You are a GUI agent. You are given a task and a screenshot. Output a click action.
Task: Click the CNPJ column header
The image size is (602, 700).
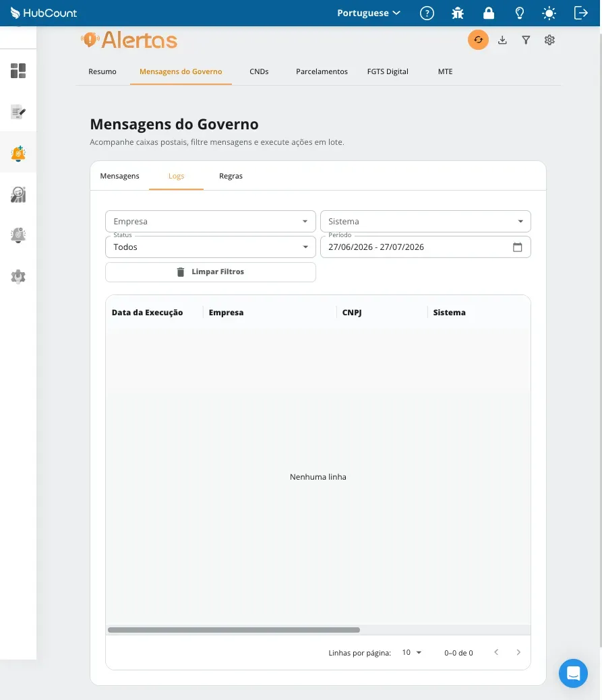click(352, 313)
